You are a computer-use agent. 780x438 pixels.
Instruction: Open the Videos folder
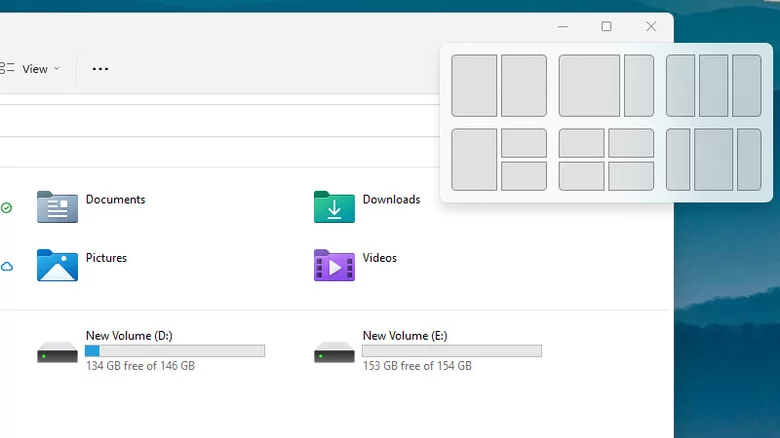coord(334,265)
